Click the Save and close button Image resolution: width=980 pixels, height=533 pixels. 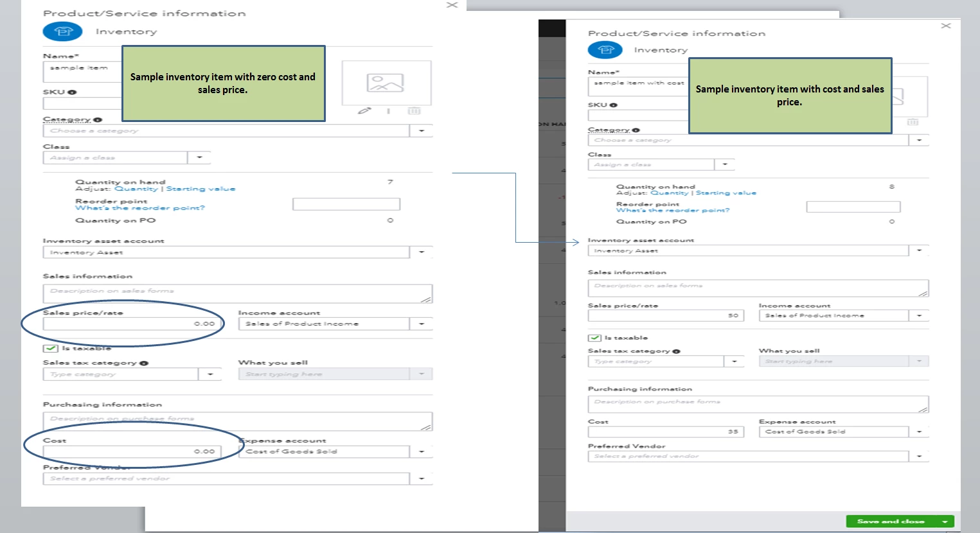[891, 521]
